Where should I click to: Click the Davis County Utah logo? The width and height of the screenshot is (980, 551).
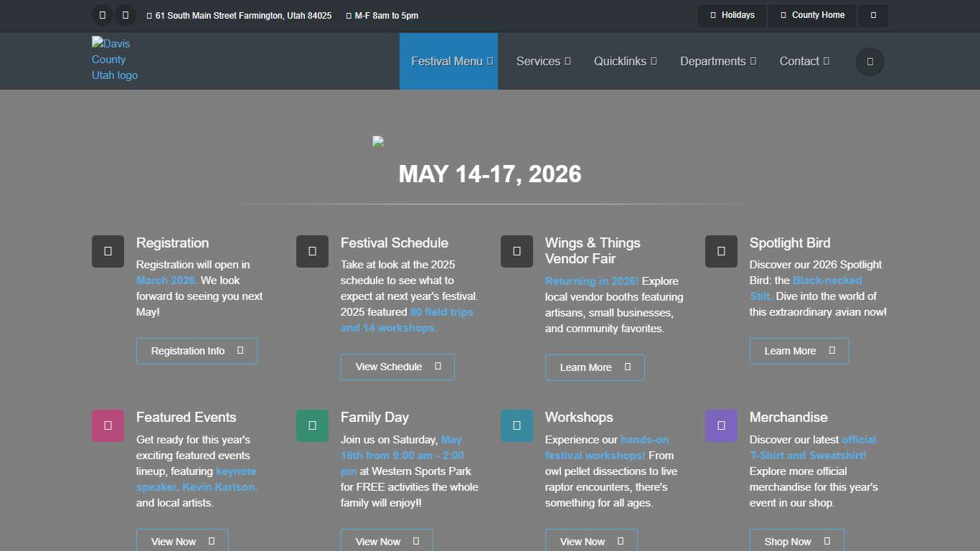click(115, 60)
